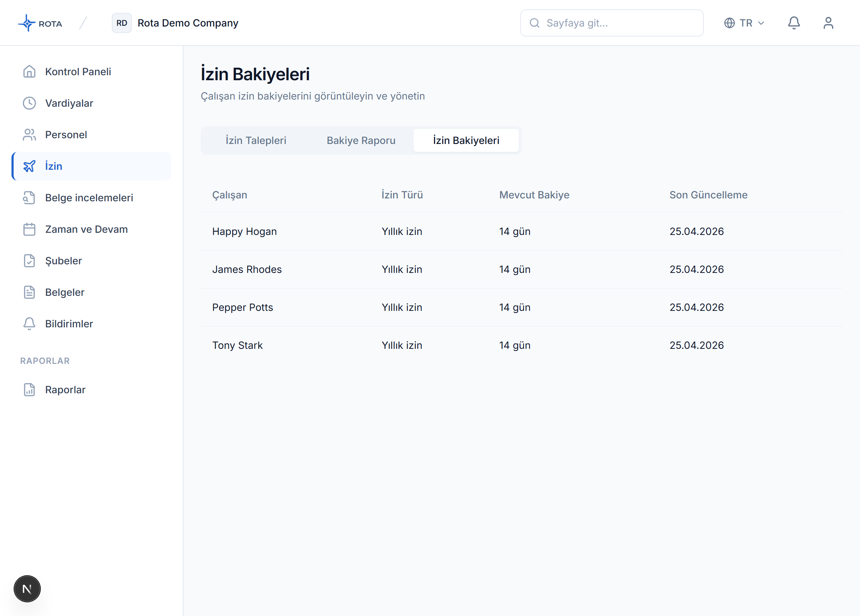Click the İzin Türü column header
The height and width of the screenshot is (616, 860).
coord(402,195)
